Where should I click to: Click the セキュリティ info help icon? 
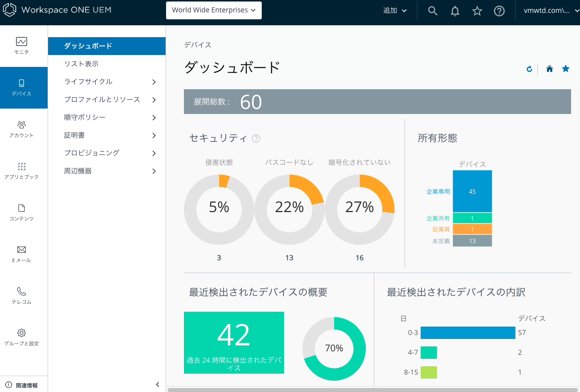(x=256, y=139)
